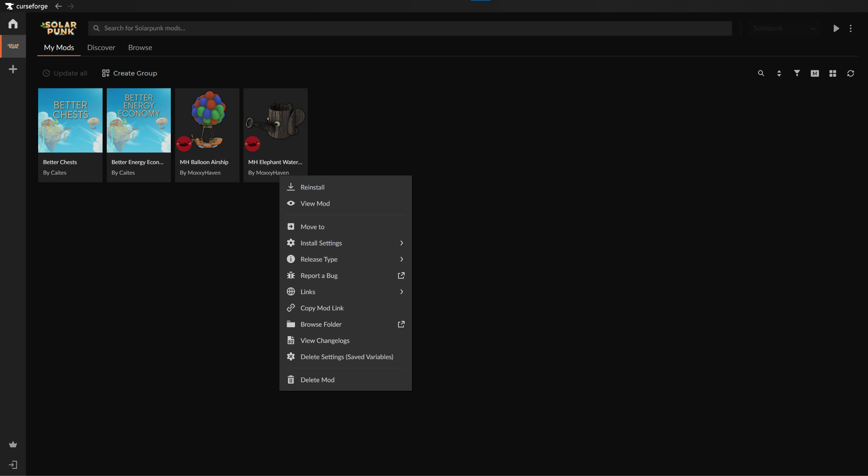Add a new game with plus icon

tap(13, 69)
